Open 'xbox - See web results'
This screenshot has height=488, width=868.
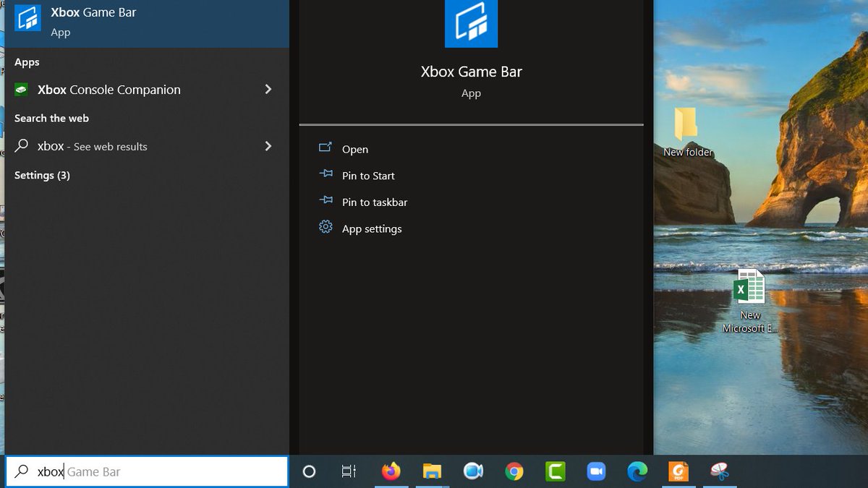(x=147, y=146)
